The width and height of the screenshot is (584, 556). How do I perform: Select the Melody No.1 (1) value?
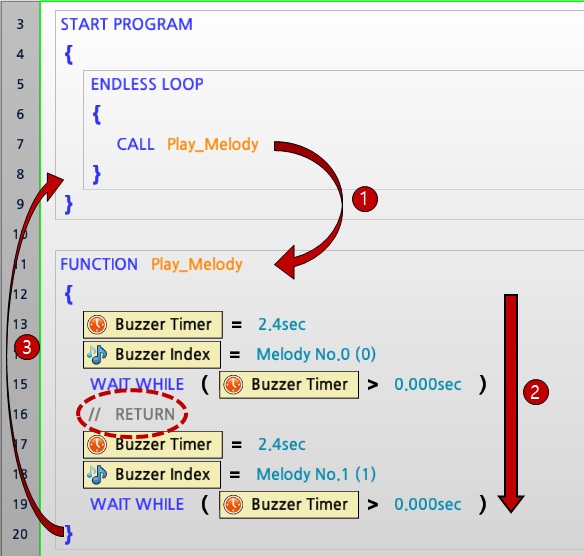[x=316, y=474]
